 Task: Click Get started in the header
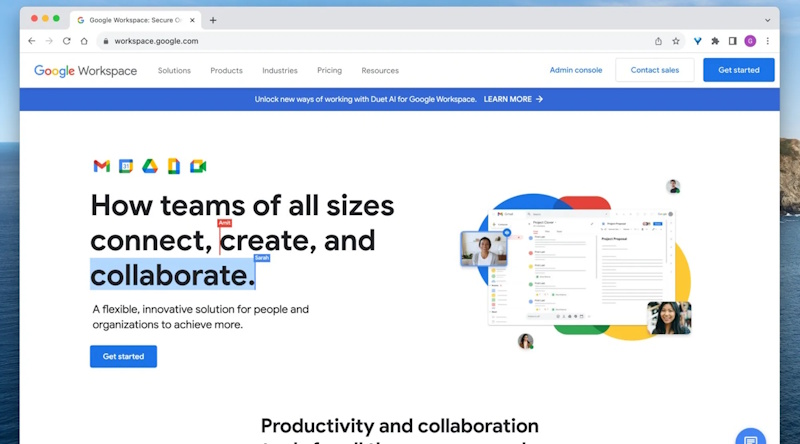coord(738,70)
